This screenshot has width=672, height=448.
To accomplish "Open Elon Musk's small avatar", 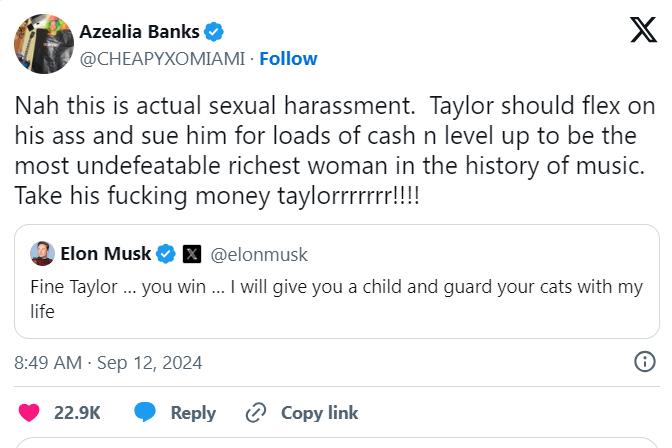I will pos(42,254).
